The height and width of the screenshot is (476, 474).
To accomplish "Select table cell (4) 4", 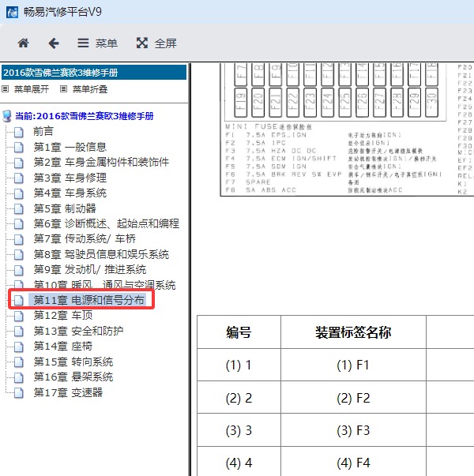I will coord(239,463).
